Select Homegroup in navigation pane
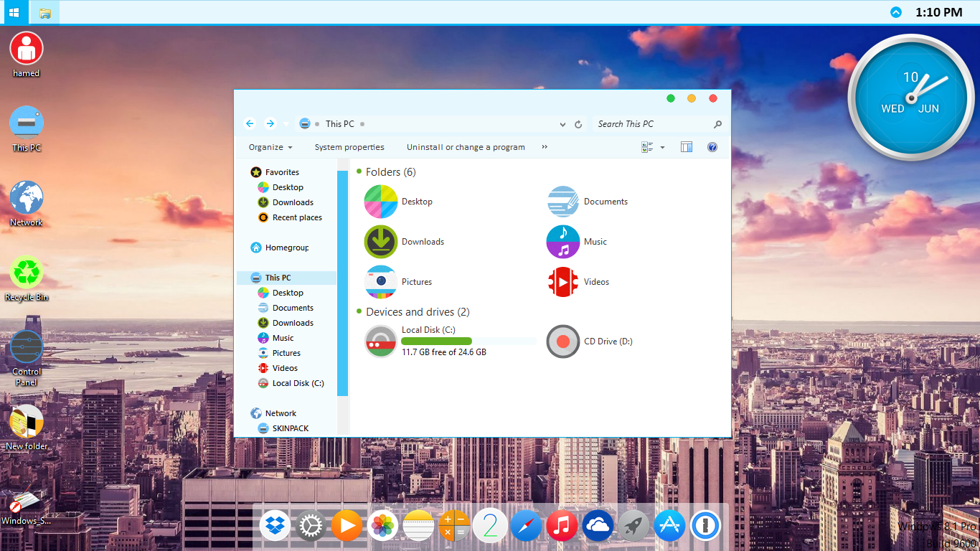 tap(286, 248)
